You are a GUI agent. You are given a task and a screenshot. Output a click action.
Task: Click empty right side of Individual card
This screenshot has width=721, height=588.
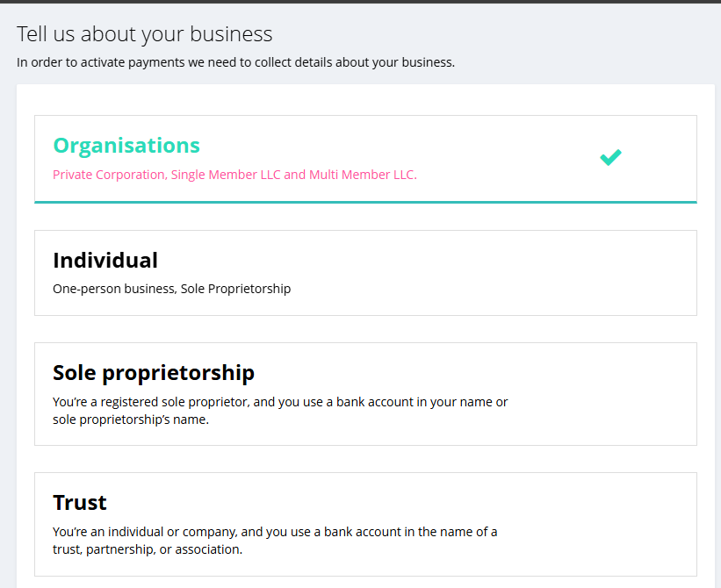click(x=571, y=273)
